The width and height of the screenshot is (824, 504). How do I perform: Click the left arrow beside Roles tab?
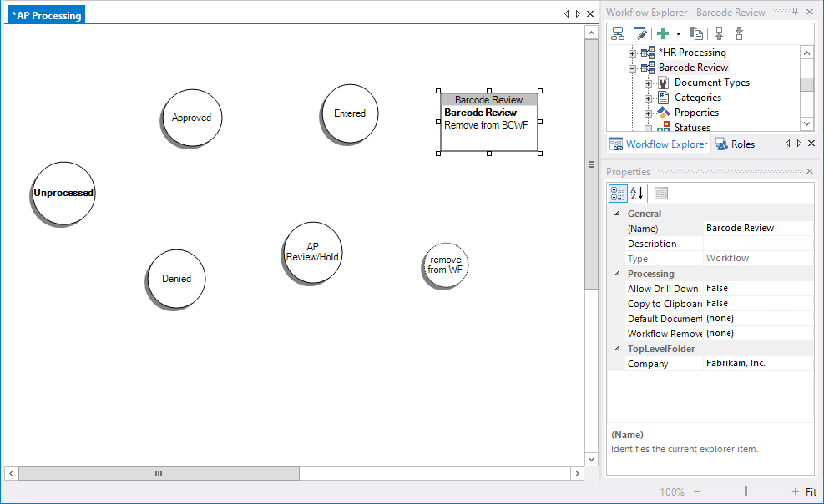point(787,144)
